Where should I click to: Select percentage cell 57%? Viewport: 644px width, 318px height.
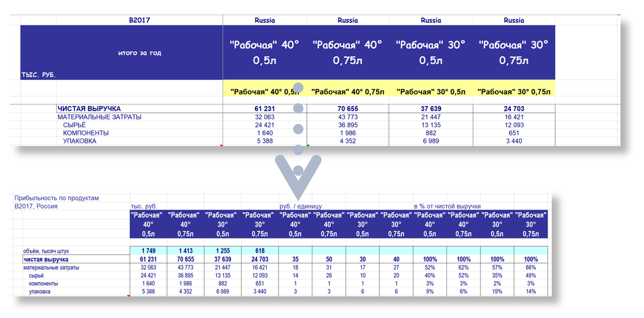point(497,267)
